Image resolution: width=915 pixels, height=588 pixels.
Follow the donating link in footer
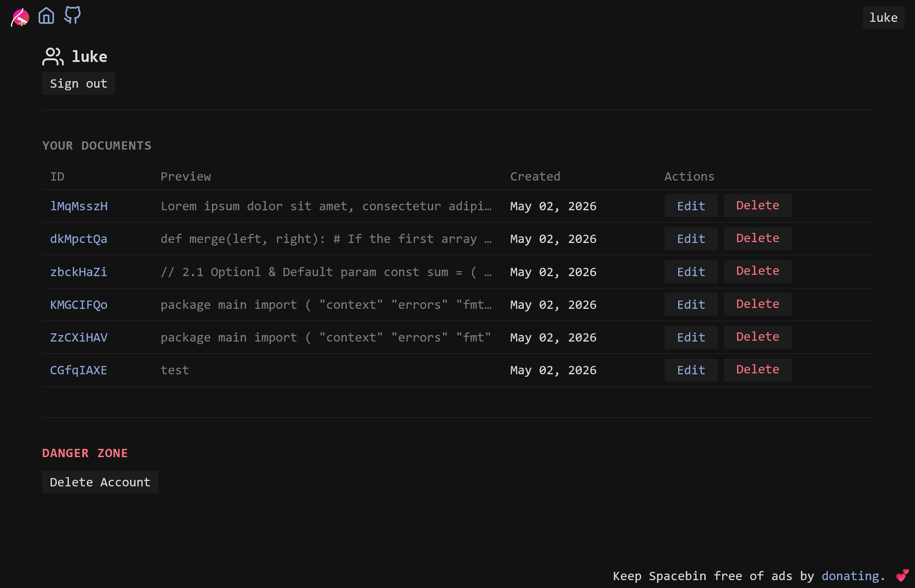(x=853, y=576)
